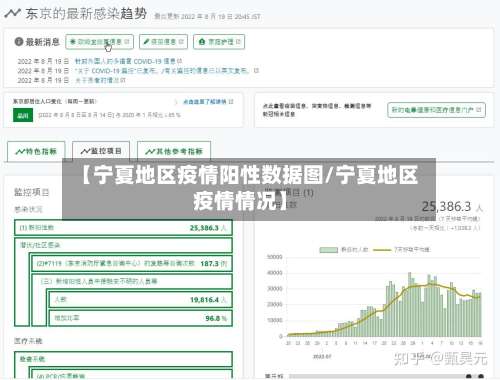The width and height of the screenshot is (500, 380).
Task: Select monitoring row (1) showing 25,386.3 人
Action: 123,228
